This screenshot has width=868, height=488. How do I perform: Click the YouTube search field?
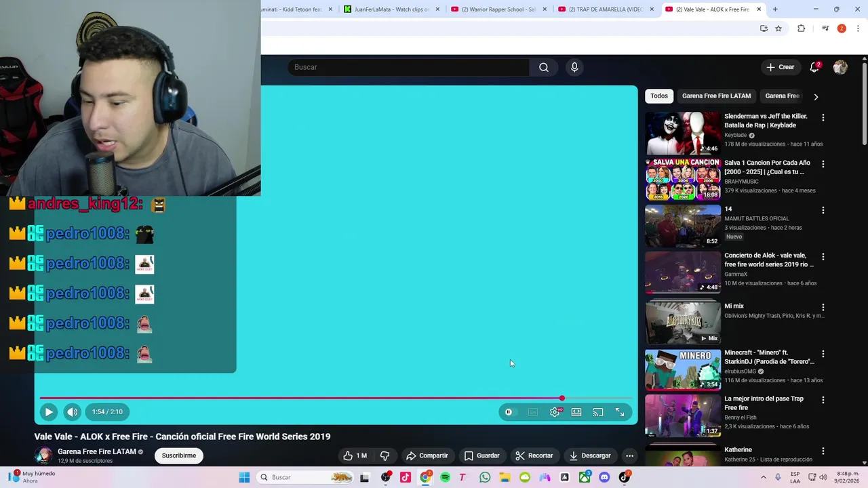[409, 67]
